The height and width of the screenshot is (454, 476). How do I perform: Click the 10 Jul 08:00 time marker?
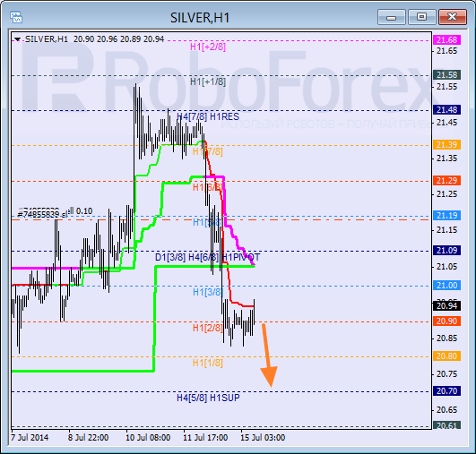tap(148, 438)
